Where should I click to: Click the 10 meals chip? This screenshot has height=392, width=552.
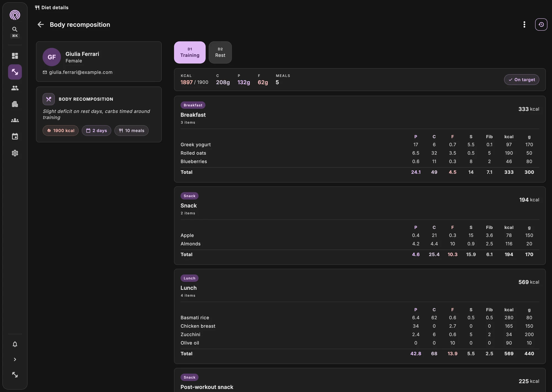click(x=131, y=131)
